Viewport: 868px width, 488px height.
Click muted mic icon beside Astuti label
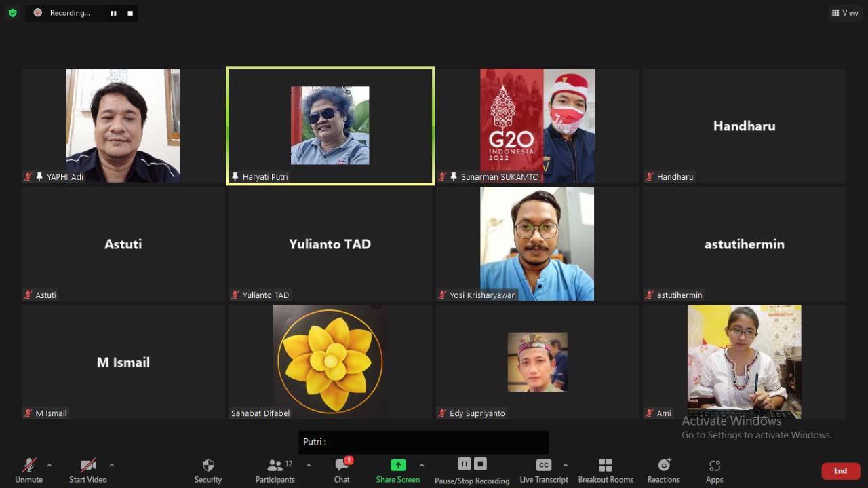click(x=28, y=295)
